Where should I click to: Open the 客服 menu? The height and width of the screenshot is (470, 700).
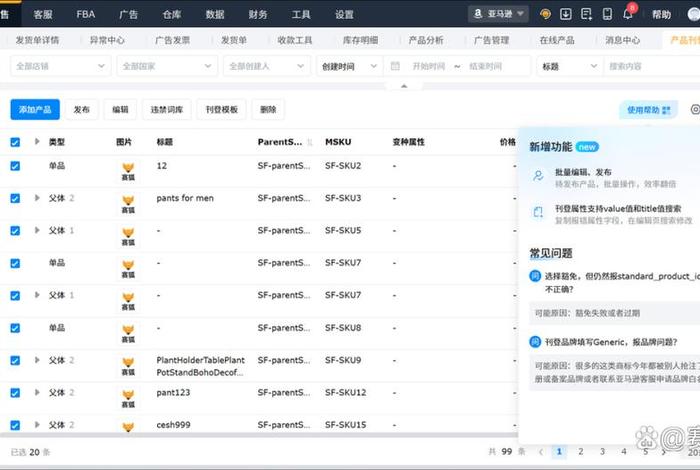[x=43, y=14]
